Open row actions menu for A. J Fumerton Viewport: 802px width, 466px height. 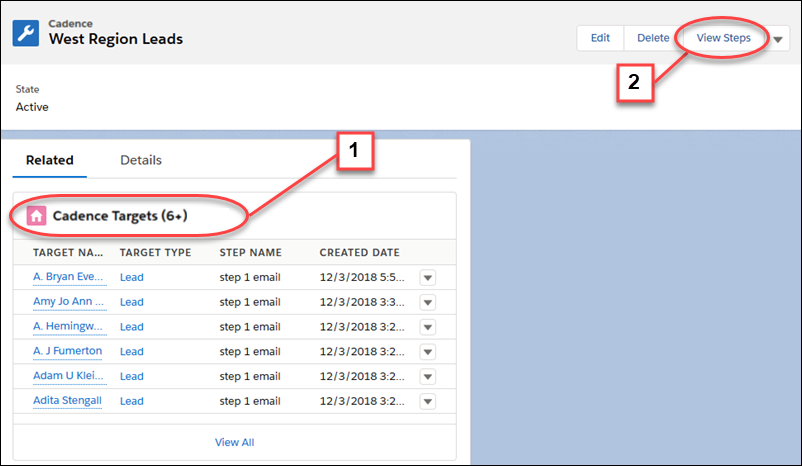[428, 351]
